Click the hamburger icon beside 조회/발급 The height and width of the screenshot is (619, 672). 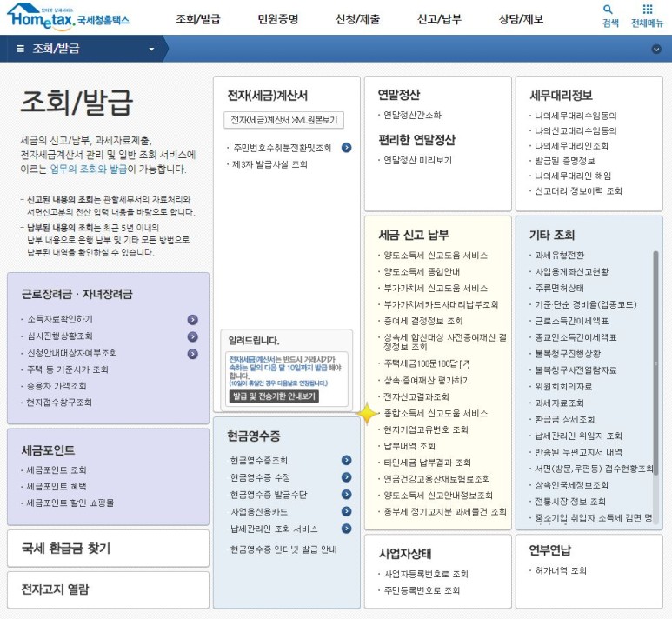20,49
